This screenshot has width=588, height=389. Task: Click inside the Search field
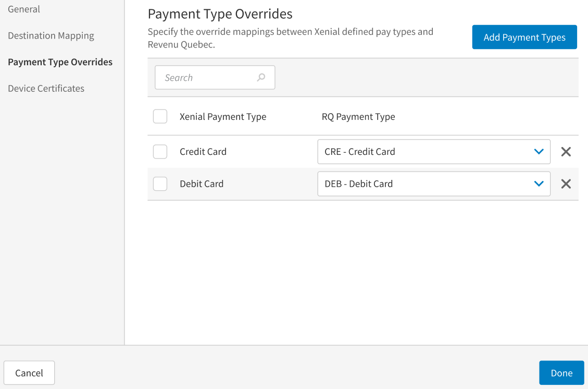click(208, 77)
